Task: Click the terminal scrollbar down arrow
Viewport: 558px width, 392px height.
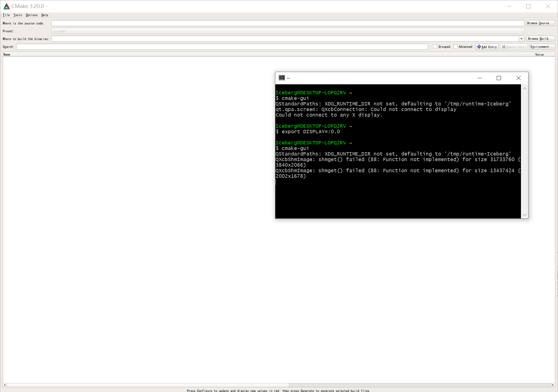Action: pos(525,215)
